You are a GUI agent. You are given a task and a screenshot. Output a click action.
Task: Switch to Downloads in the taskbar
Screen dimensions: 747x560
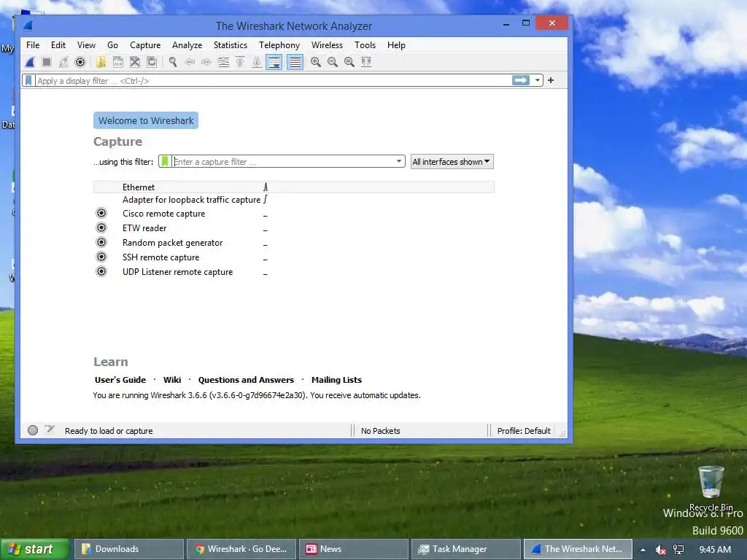point(128,549)
